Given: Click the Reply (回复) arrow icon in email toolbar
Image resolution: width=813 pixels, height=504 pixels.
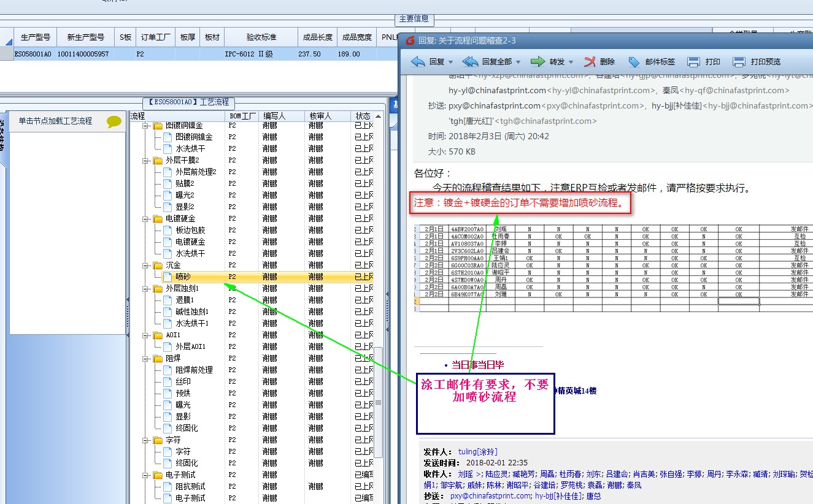Looking at the screenshot, I should click(418, 62).
